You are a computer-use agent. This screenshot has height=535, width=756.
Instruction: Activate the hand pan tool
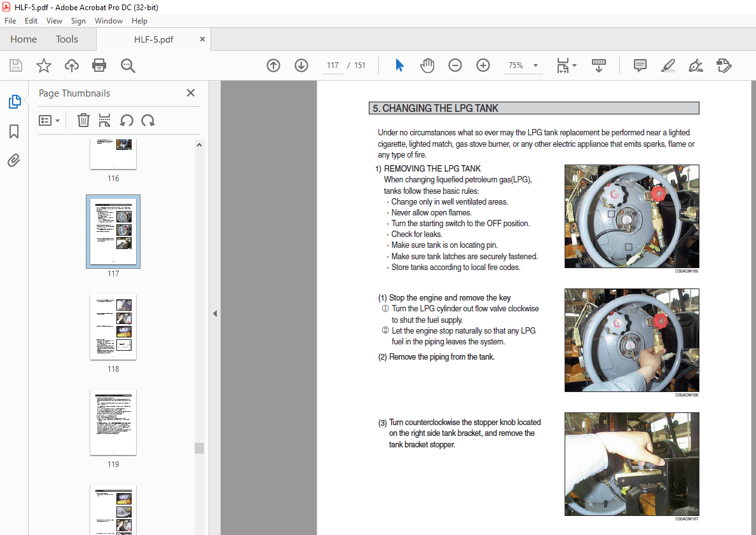click(x=427, y=65)
